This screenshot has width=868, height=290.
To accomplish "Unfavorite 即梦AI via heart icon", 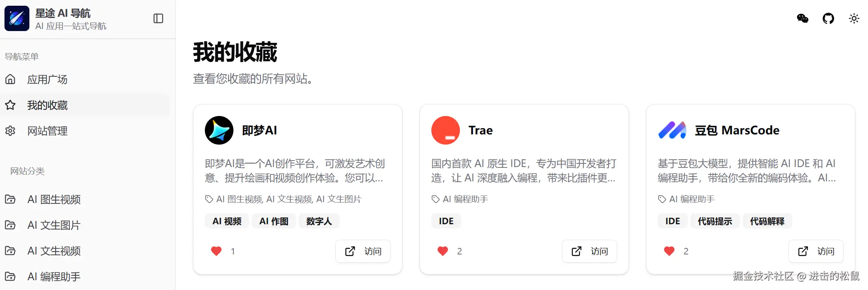I will [216, 251].
